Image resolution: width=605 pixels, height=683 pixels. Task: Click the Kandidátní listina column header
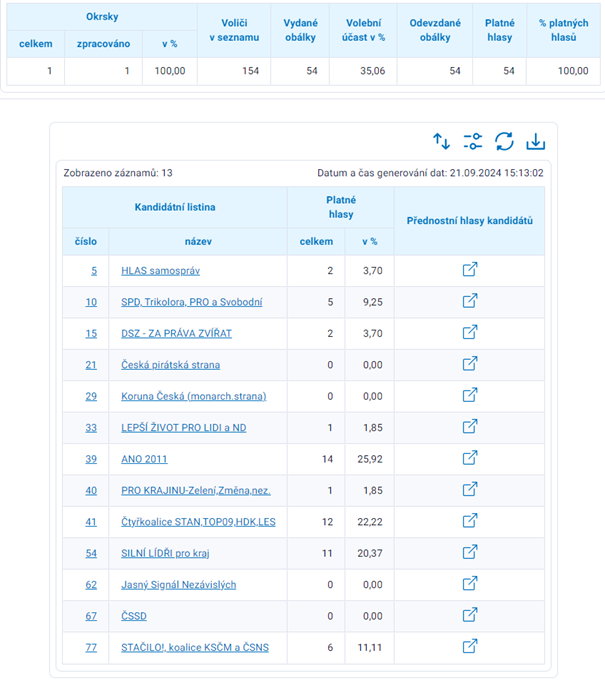pyautogui.click(x=175, y=207)
